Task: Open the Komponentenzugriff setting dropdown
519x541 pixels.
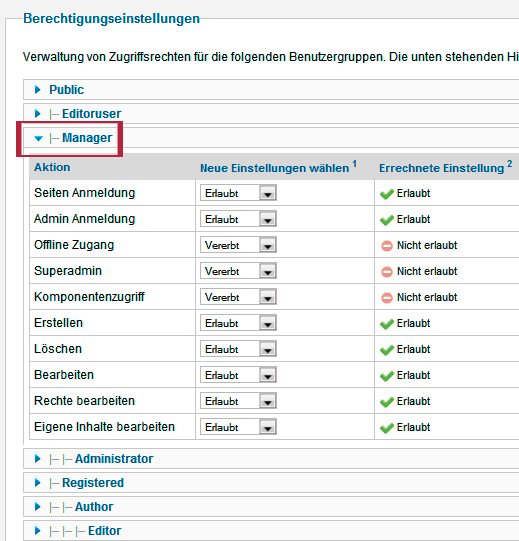Action: point(238,297)
